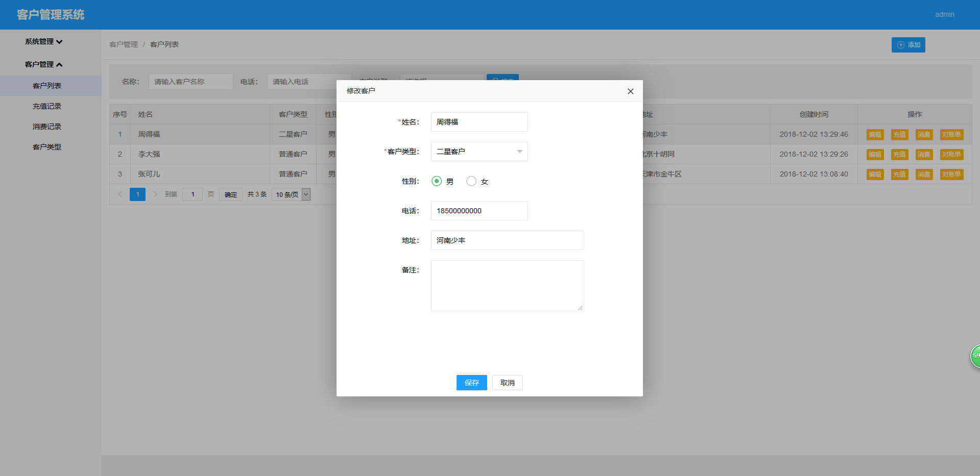Click the 保存 button in the dialog
The image size is (980, 476).
471,383
